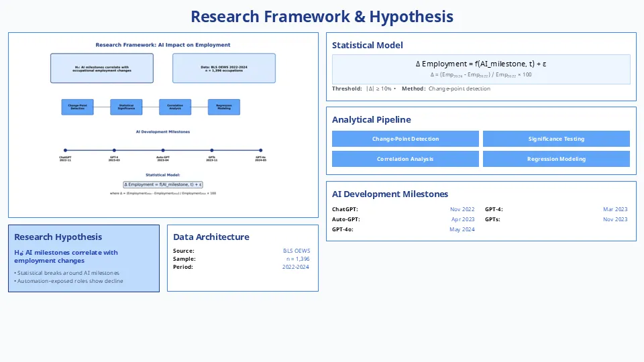Click the ChatGPT 2022-11 timeline dot
The image size is (644, 362).
click(65, 150)
